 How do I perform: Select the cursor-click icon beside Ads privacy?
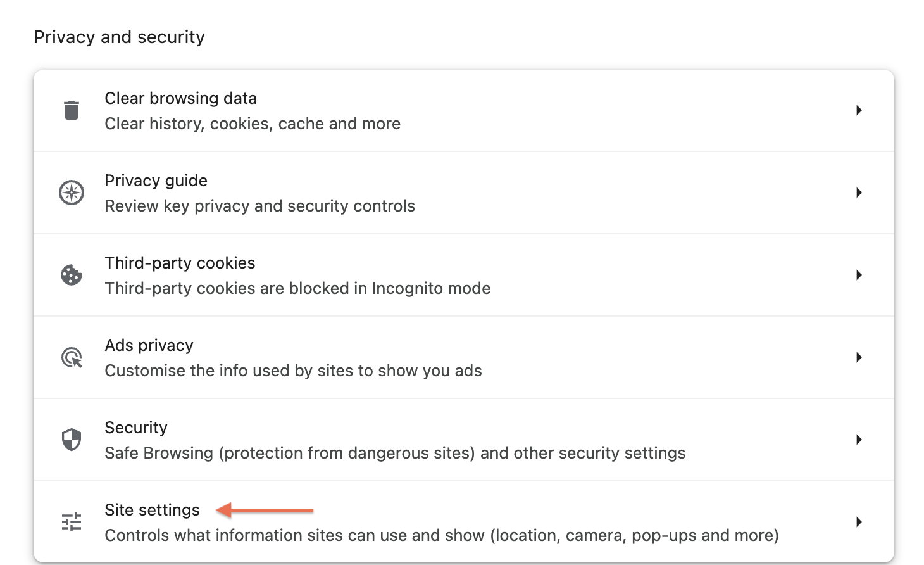click(72, 357)
